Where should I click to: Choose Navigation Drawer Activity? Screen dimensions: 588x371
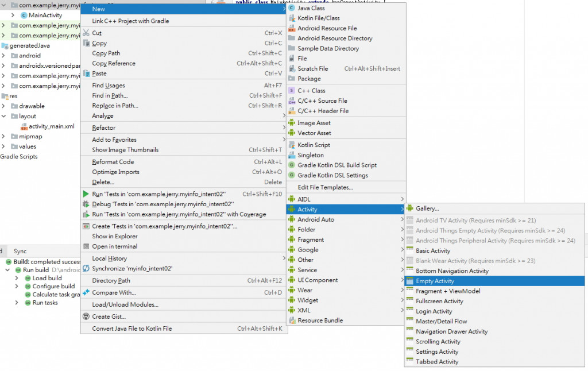494,331
